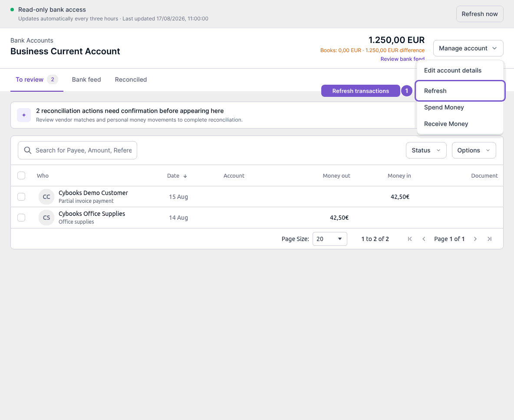Select the Cybooks Demo Customer row checkbox

[21, 197]
